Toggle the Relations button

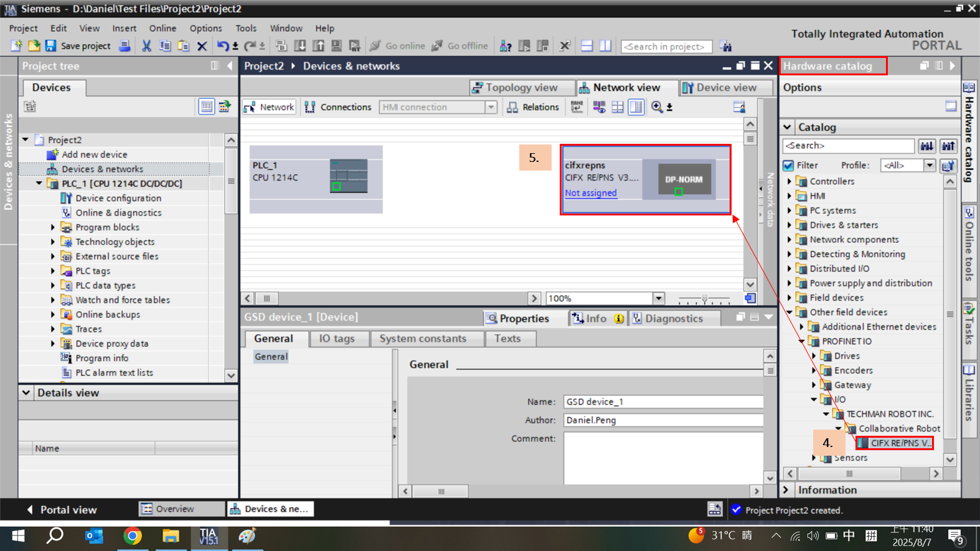[533, 107]
